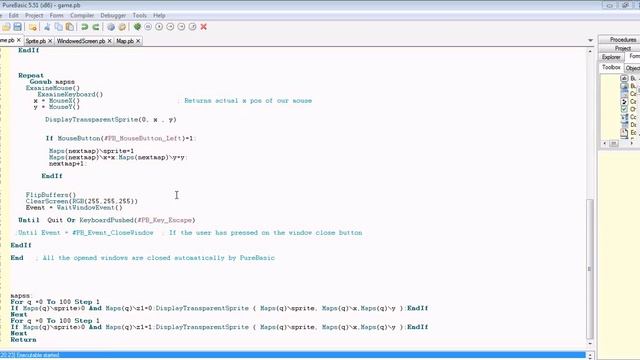This screenshot has width=640, height=360.
Task: Close the game.pb tab
Action: tap(18, 40)
